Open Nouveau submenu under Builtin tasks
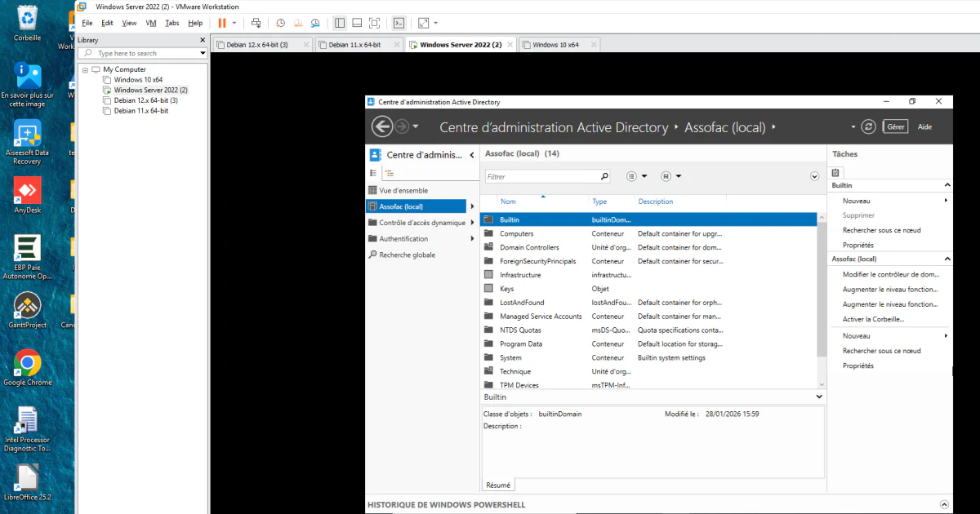Viewport: 980px width, 514px height. (x=896, y=200)
